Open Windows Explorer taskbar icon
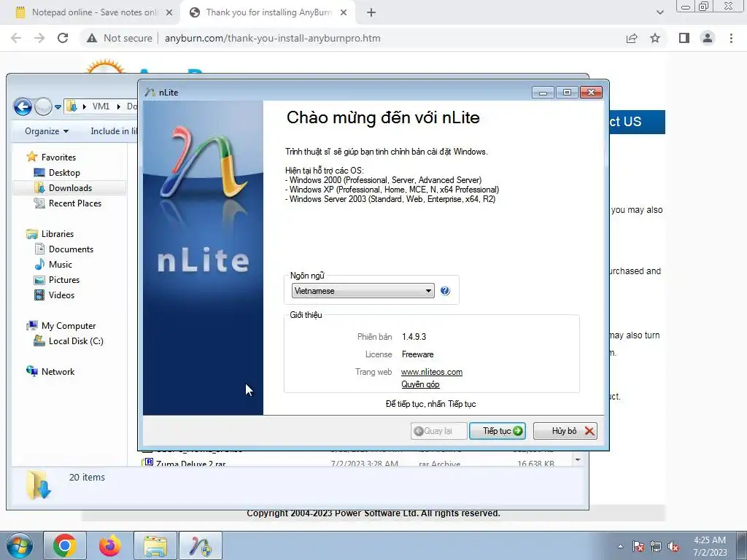This screenshot has height=560, width=747. (155, 545)
